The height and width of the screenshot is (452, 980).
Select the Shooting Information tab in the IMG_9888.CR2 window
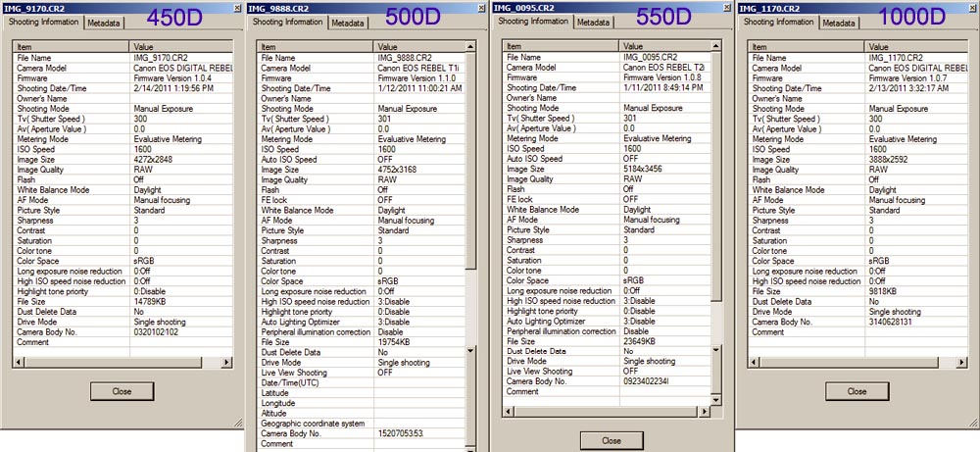287,22
